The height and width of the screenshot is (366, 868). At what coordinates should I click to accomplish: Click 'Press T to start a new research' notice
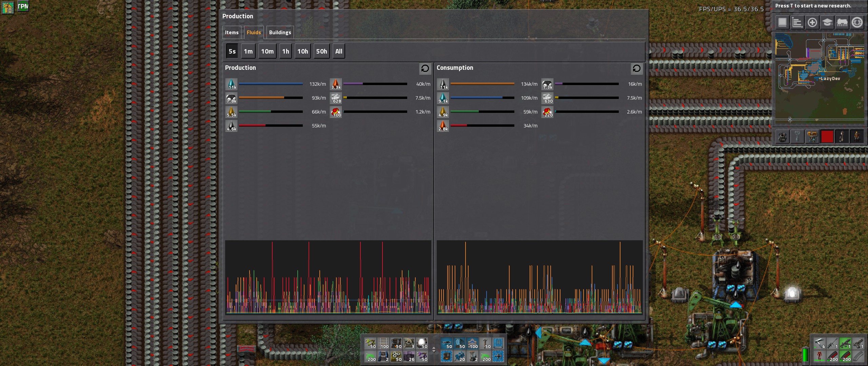point(813,6)
